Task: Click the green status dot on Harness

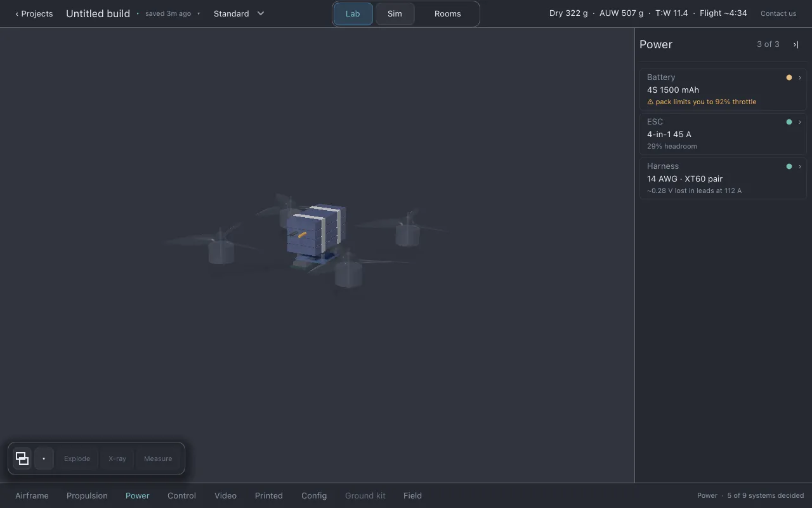Action: tap(789, 166)
